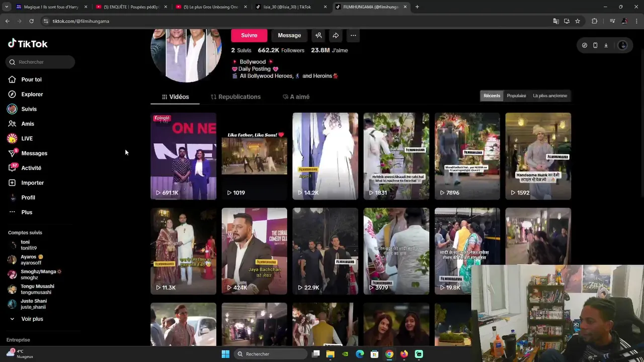The image size is (644, 362).
Task: Bookmark this page with star icon
Action: pos(578,21)
